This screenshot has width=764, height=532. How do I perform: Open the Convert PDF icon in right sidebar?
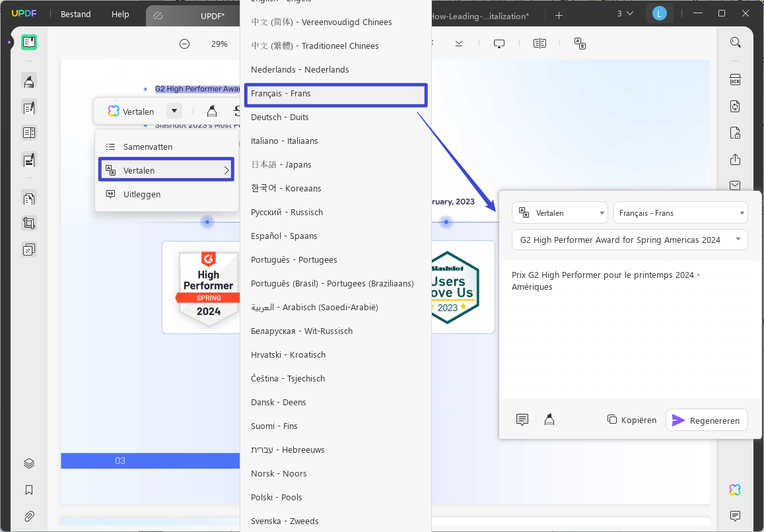tap(735, 106)
